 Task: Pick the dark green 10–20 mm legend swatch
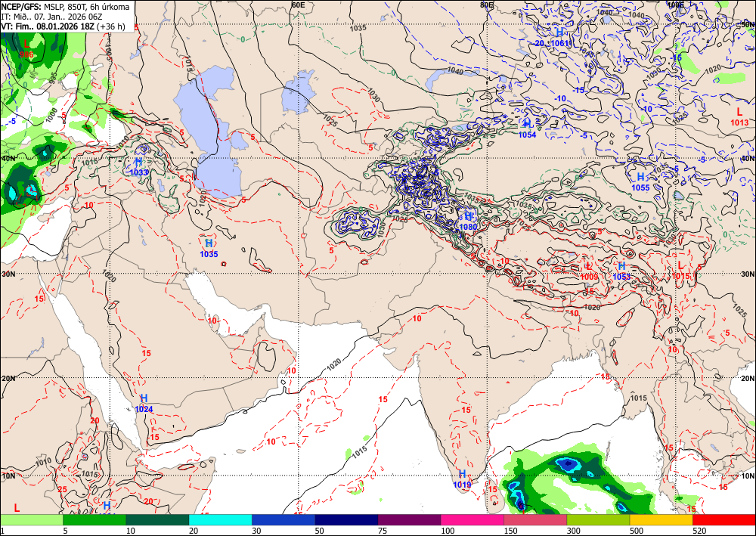point(157,519)
